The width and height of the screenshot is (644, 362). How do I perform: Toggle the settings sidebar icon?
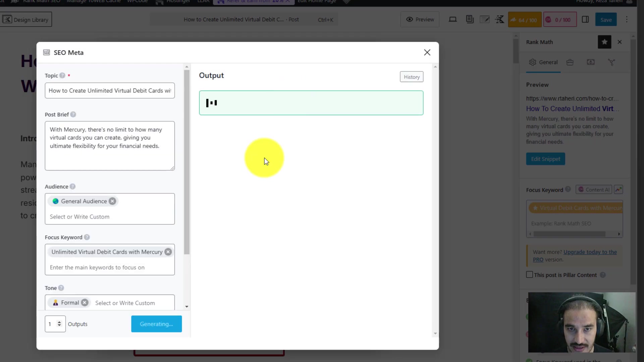click(585, 19)
